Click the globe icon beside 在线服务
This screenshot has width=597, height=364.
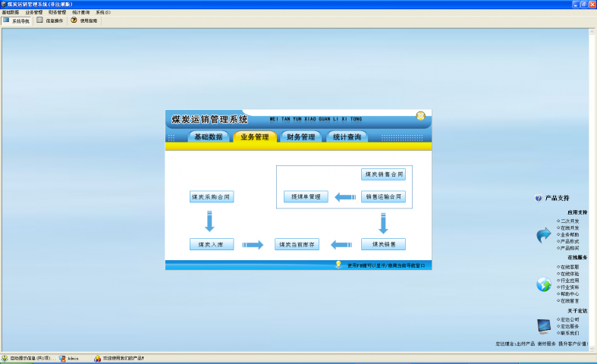543,284
